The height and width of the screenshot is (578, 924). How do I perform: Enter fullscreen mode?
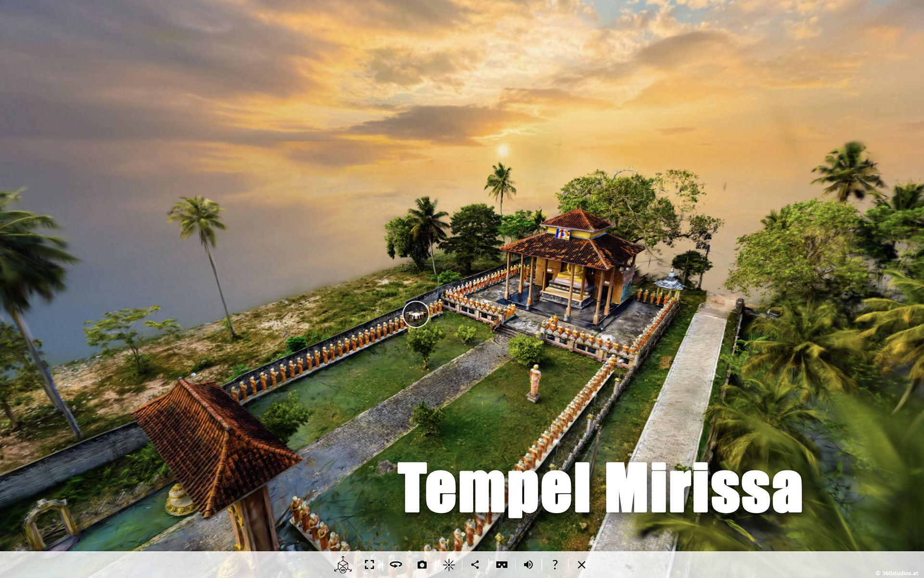(x=369, y=565)
